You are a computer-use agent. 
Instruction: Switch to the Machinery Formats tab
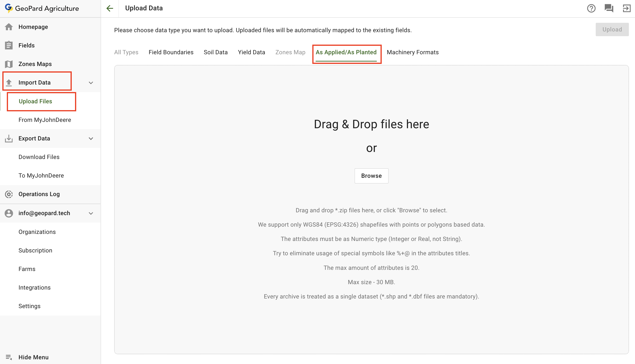click(x=413, y=52)
